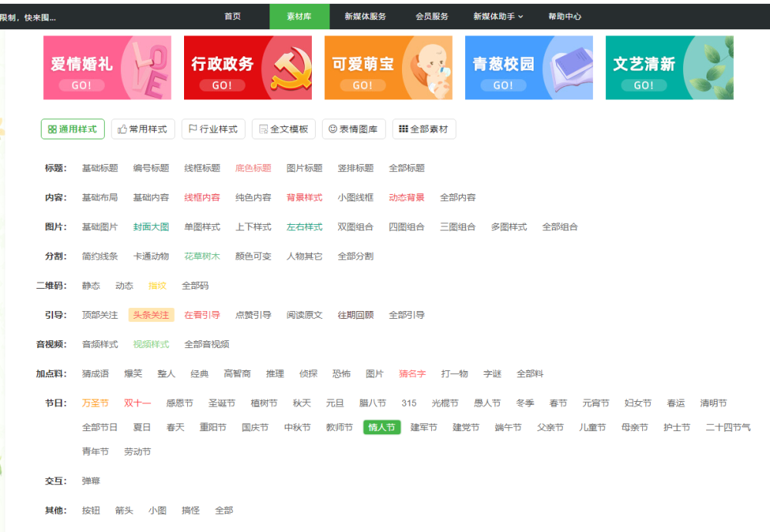This screenshot has height=532, width=770.
Task: Select 颜色可变 divider filter
Action: coord(253,256)
